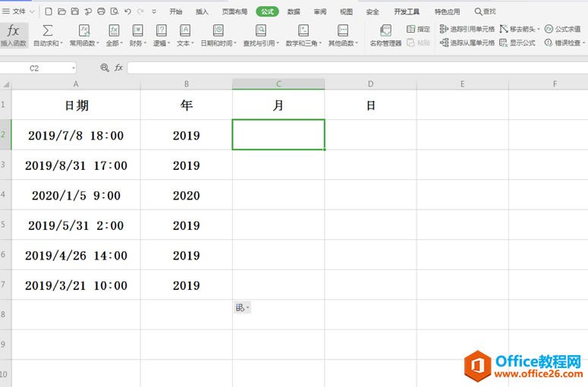
Task: Open 日期和时间 functions category
Action: click(219, 36)
